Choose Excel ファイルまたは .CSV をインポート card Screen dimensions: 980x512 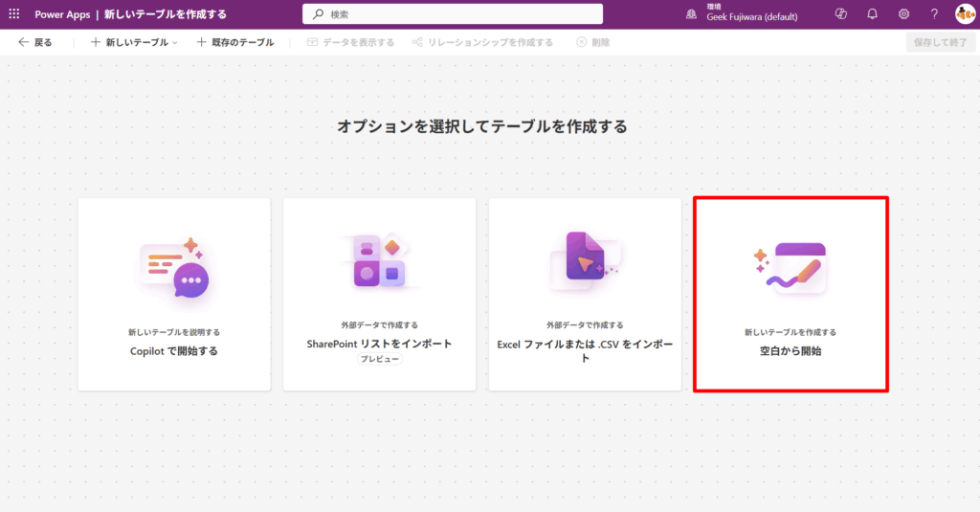click(x=585, y=295)
